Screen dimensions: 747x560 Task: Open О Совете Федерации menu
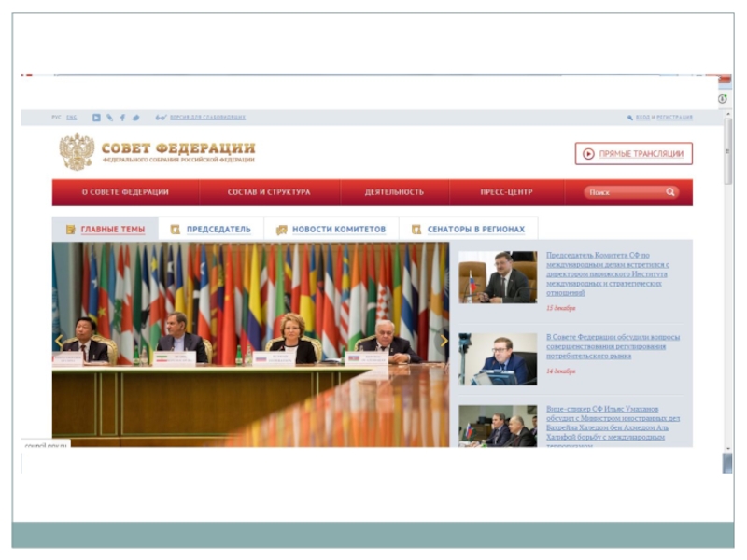125,192
